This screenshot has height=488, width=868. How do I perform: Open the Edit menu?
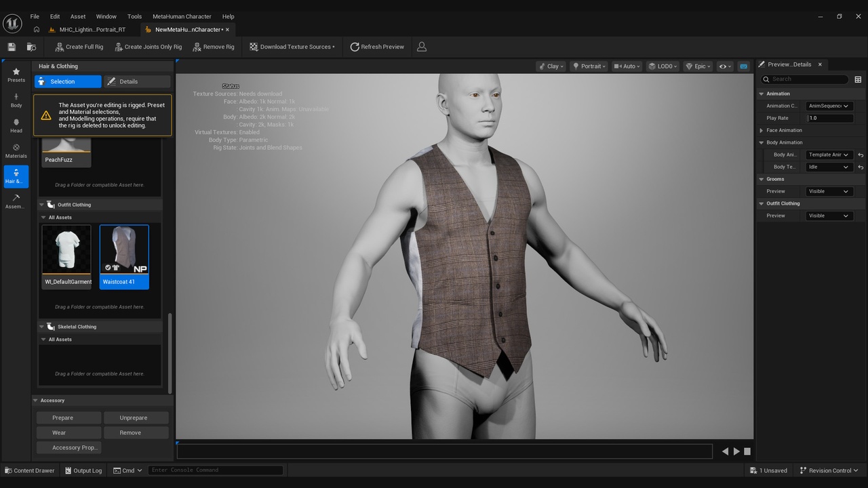point(55,16)
